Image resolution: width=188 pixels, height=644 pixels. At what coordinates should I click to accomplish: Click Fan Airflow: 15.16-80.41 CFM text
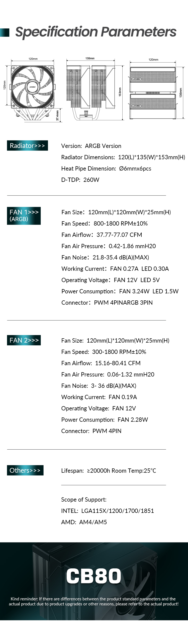(x=101, y=363)
